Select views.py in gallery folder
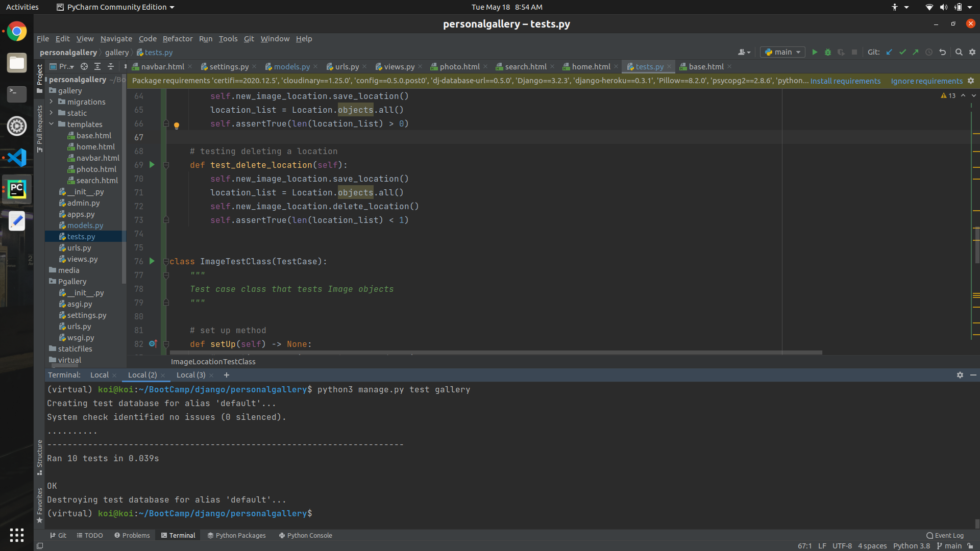This screenshot has width=980, height=551. [82, 259]
